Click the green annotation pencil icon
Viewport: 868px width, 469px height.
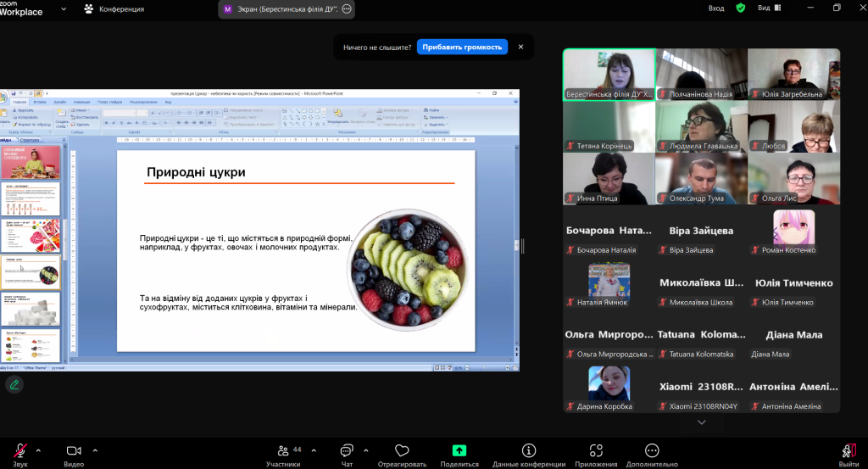[14, 384]
